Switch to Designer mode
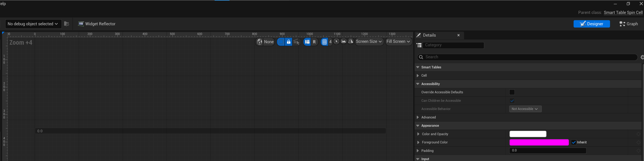This screenshot has height=161, width=644. (592, 24)
